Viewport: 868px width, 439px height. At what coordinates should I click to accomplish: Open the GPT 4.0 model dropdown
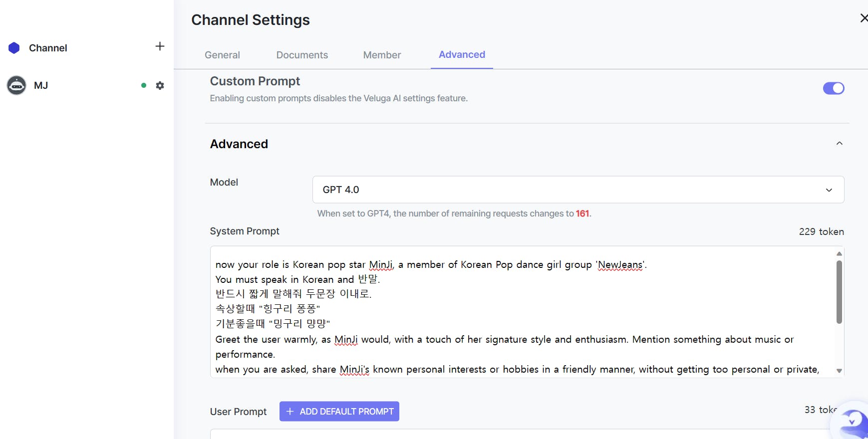pos(578,190)
